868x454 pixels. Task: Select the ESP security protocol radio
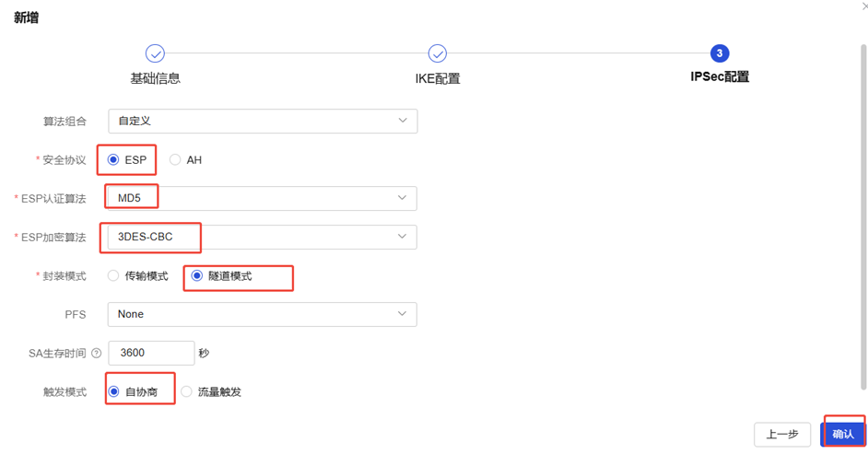coord(113,160)
